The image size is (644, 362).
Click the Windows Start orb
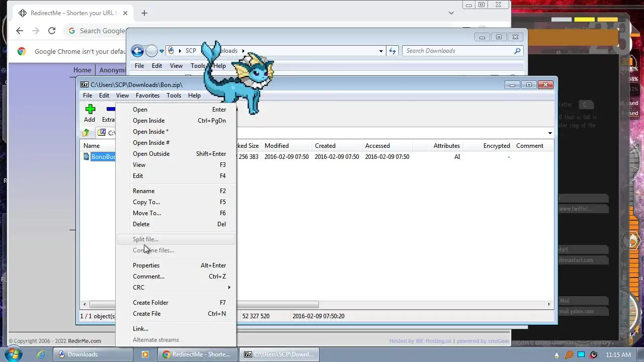pyautogui.click(x=13, y=354)
